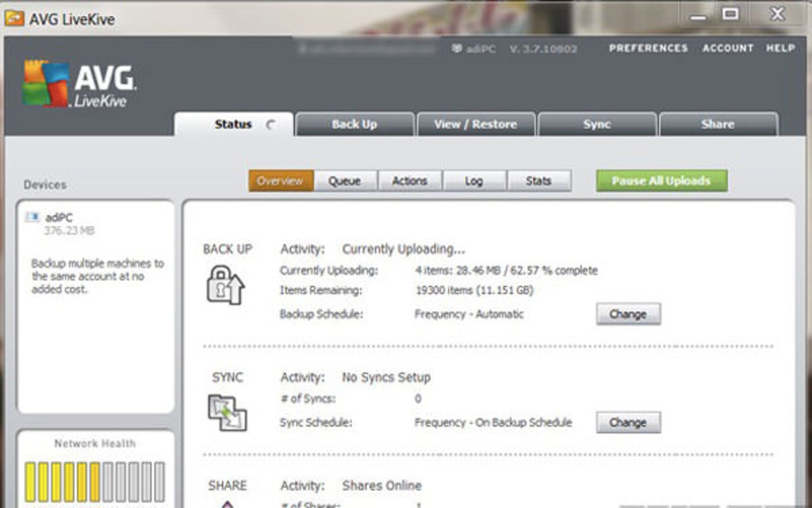
Task: Change the Sync Schedule frequency
Action: point(628,422)
